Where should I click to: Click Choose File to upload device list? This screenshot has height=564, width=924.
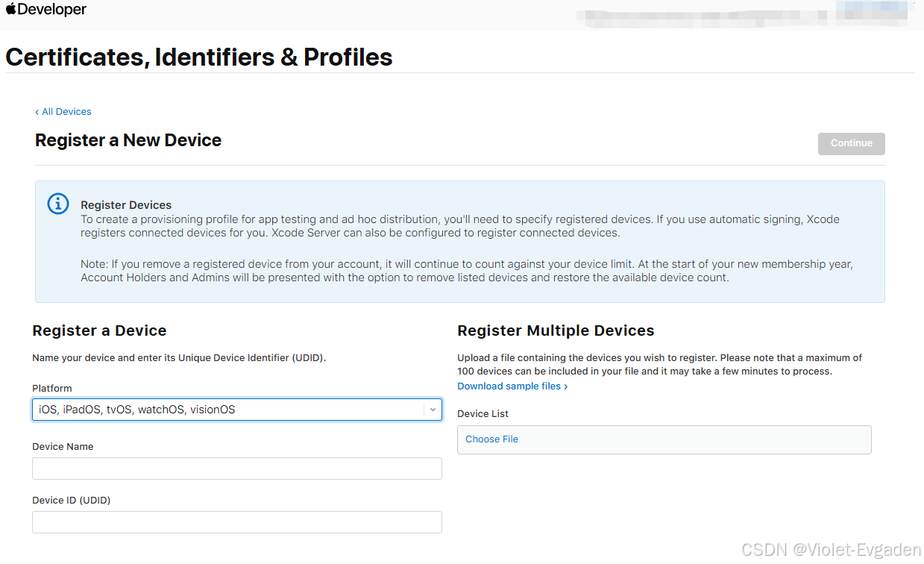(x=491, y=439)
